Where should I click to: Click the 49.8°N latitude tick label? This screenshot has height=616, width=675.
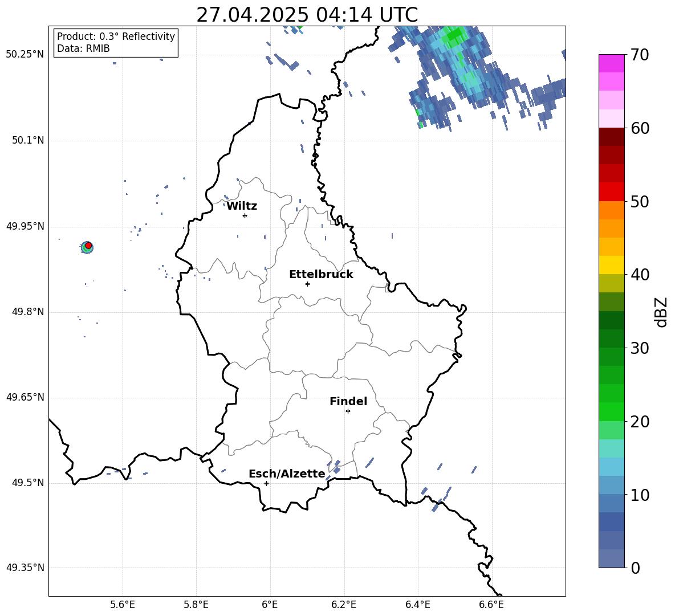click(x=27, y=312)
